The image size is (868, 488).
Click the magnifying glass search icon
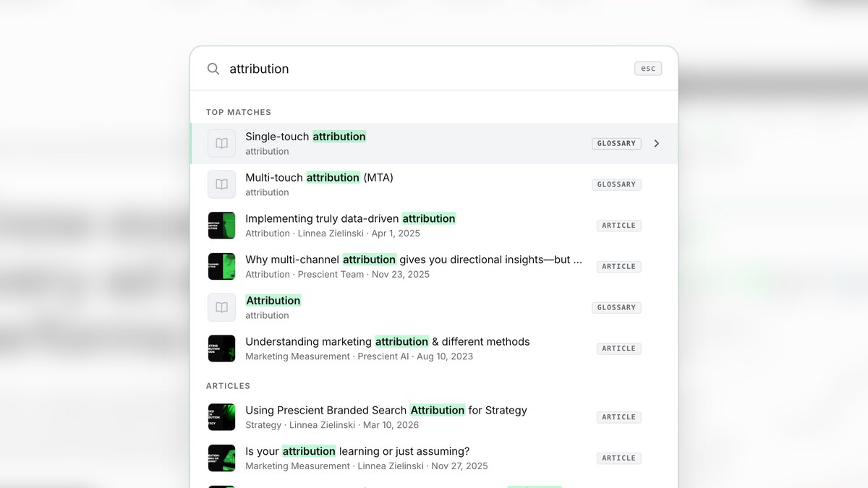coord(213,68)
